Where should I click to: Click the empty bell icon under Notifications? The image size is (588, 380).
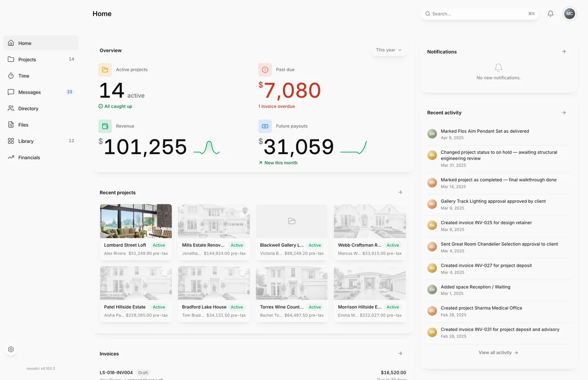[498, 68]
